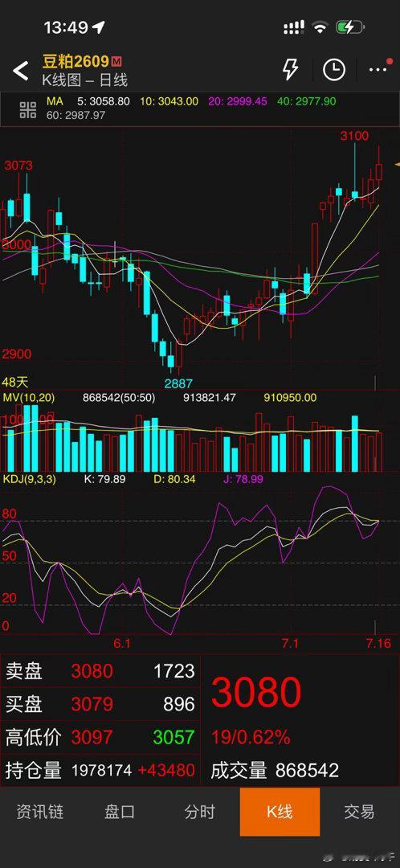Tap the open interest change +43480
The width and height of the screenshot is (400, 868).
point(166,770)
